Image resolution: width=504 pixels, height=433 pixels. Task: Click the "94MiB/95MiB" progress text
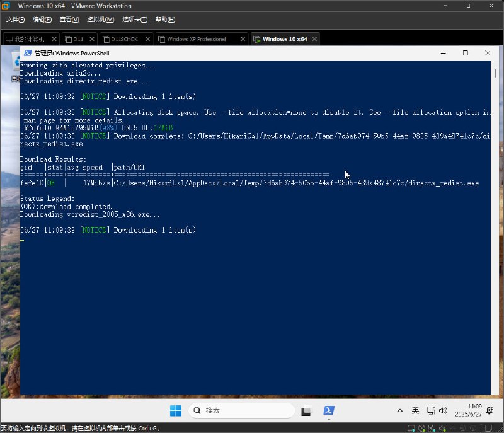coord(77,128)
